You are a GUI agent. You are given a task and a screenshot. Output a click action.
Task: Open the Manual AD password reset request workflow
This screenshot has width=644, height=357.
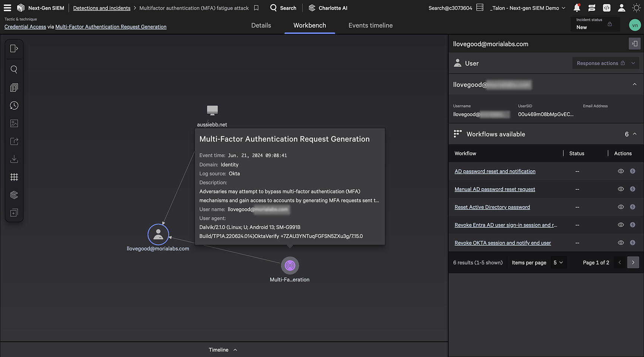pos(494,189)
